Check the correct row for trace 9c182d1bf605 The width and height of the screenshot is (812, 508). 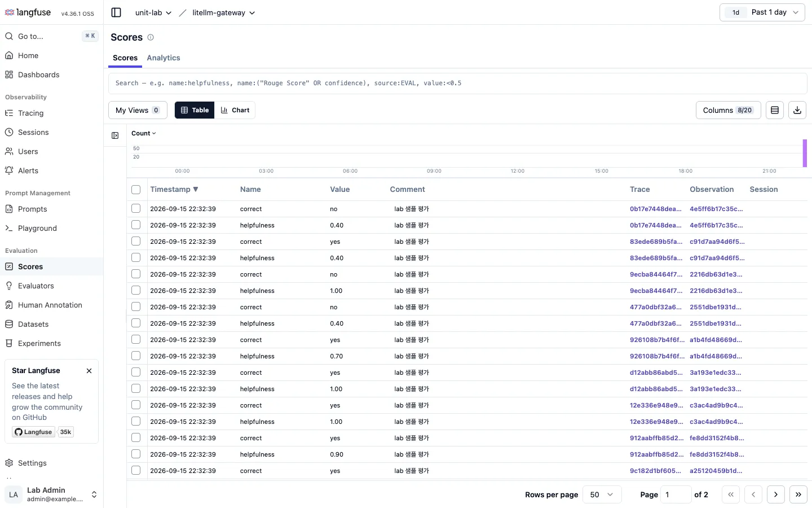136,470
